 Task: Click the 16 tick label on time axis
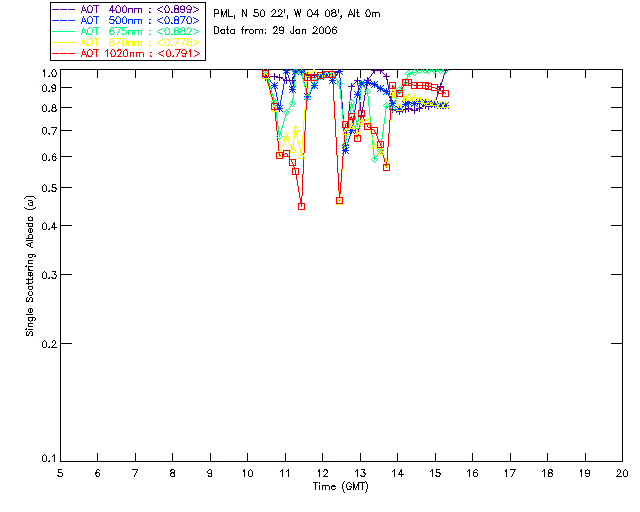coord(472,472)
